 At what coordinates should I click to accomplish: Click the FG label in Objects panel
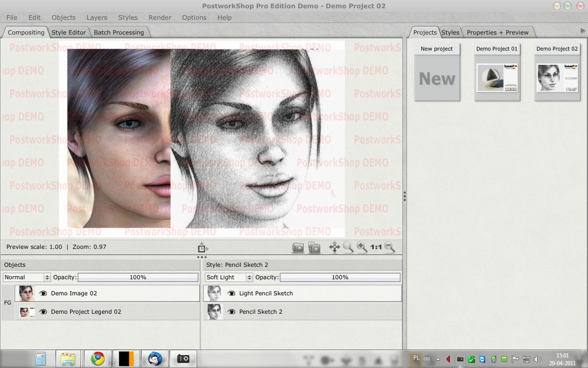coord(7,303)
